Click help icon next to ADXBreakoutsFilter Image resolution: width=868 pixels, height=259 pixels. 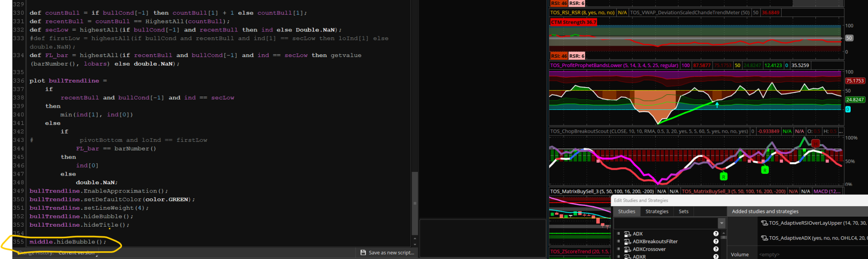[716, 242]
